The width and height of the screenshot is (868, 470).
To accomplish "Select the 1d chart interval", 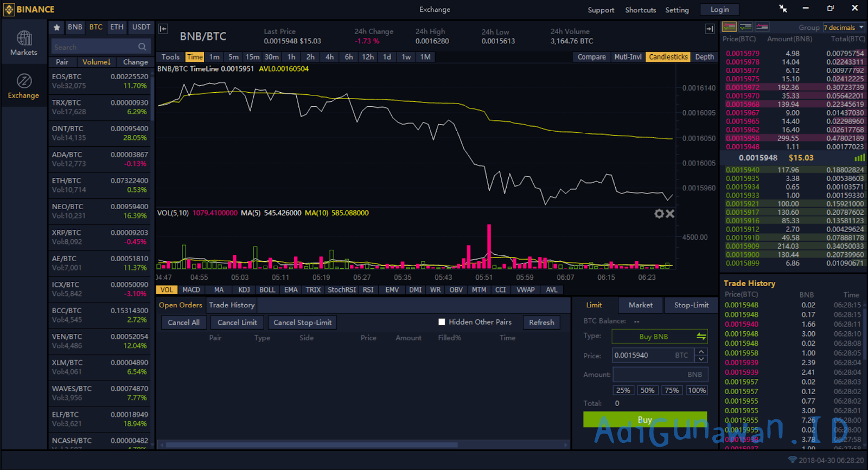I will tap(387, 57).
